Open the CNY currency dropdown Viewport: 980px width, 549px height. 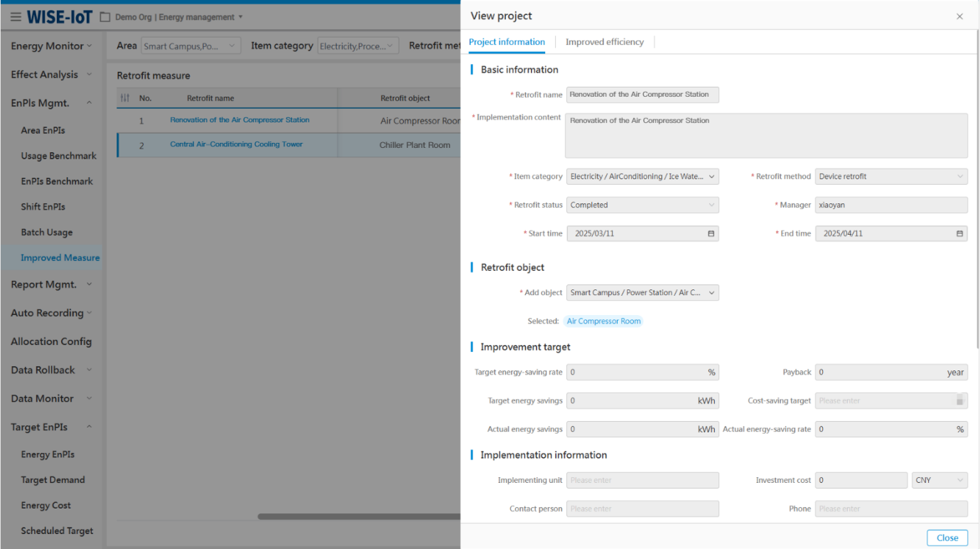939,480
